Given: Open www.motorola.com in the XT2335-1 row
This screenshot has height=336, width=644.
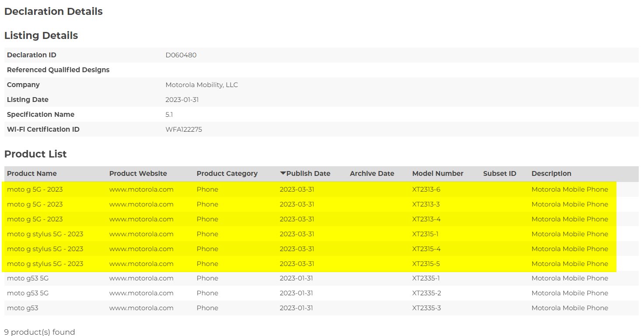Looking at the screenshot, I should coord(141,278).
